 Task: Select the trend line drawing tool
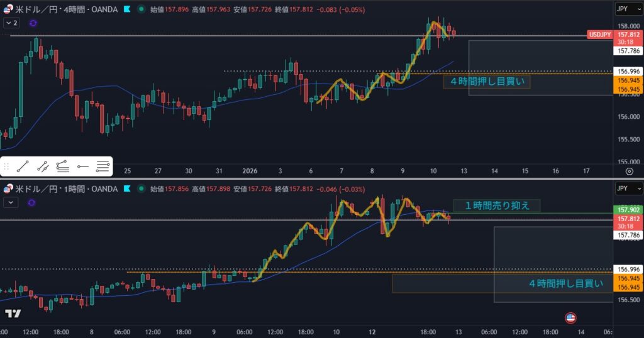point(22,166)
